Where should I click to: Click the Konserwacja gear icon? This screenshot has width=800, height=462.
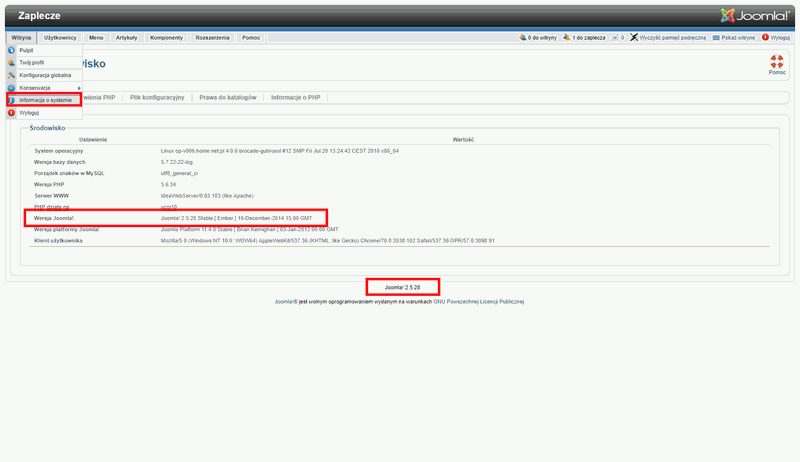11,88
